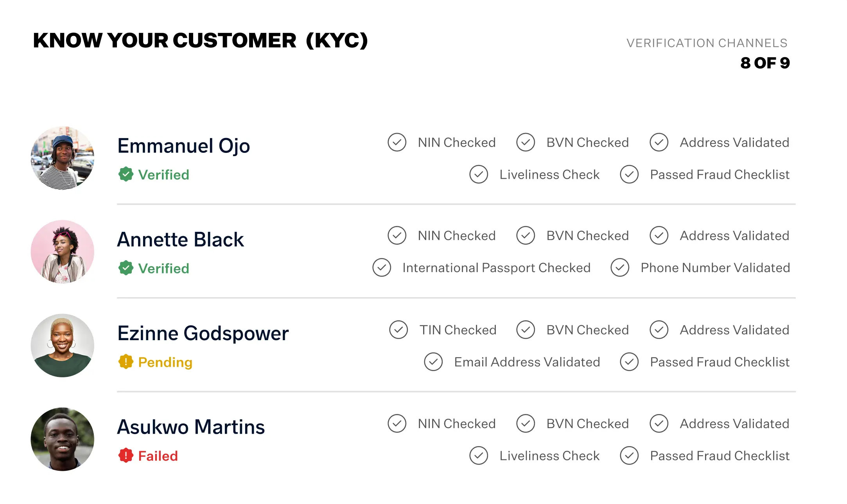Open Annette Black's avatar photo
This screenshot has height=504, width=847.
tap(63, 252)
